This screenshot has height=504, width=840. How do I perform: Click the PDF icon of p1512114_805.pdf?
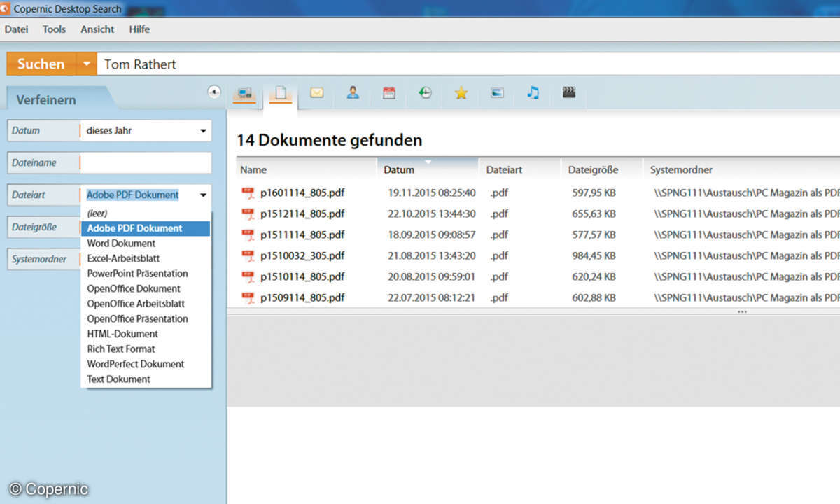pyautogui.click(x=248, y=213)
